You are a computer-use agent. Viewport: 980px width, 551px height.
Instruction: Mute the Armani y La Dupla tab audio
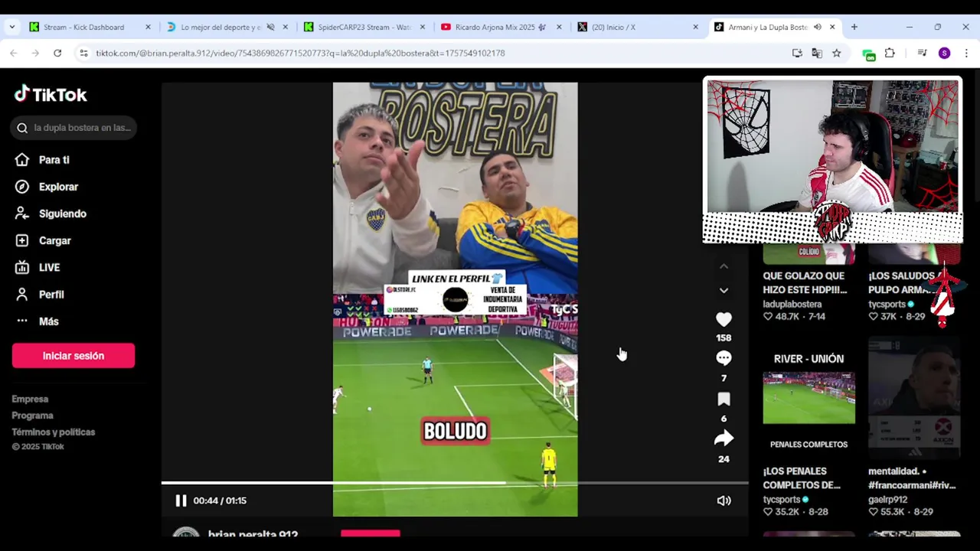click(x=817, y=27)
